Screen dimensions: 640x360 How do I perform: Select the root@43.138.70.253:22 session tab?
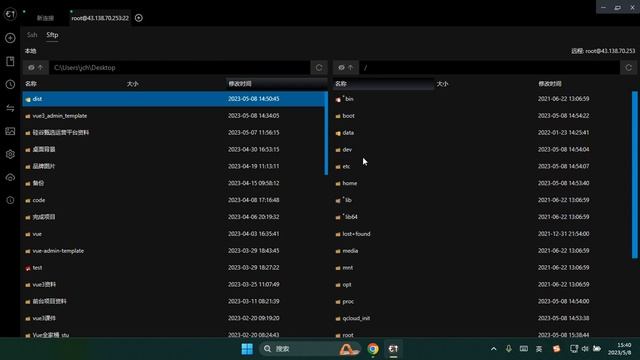pos(100,18)
